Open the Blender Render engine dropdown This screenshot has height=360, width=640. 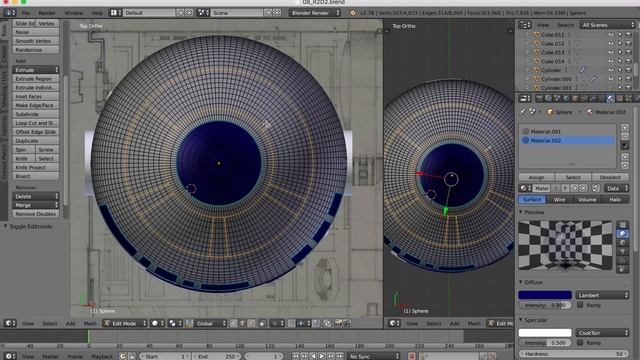(x=315, y=13)
